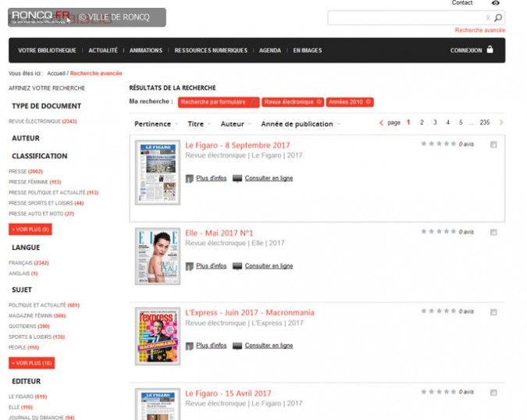The width and height of the screenshot is (527, 420).
Task: Filter by Presse Féminine (113)
Action: 35,182
